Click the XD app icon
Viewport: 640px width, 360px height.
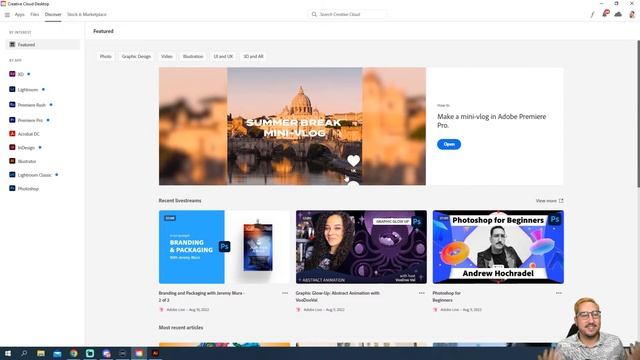(12, 74)
